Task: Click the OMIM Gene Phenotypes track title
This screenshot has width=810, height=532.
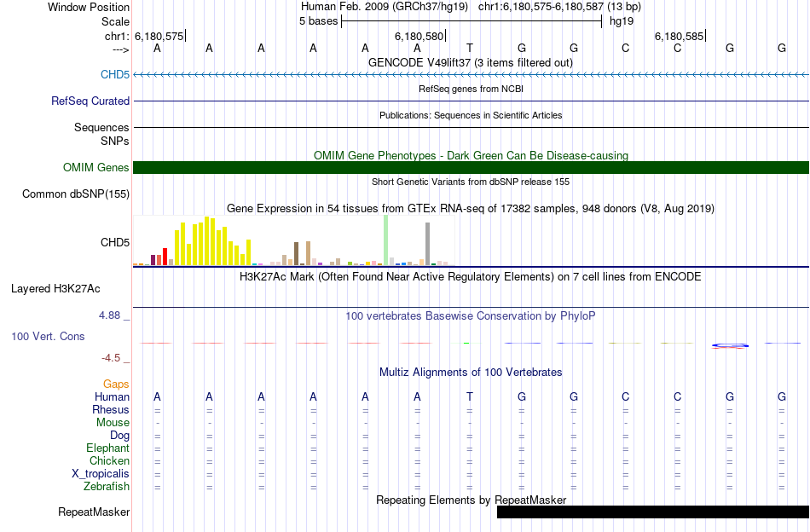Action: [x=471, y=155]
